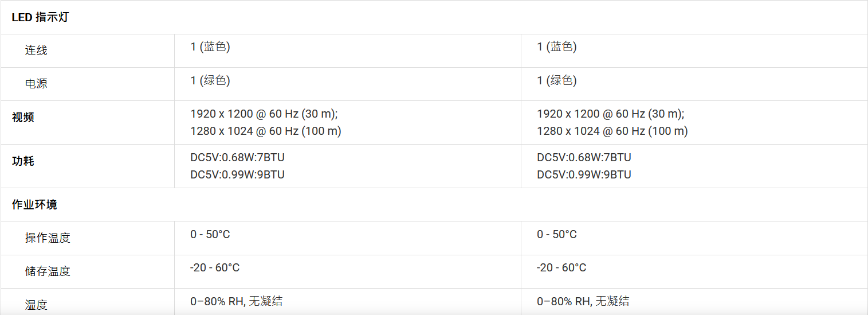
Task: Click the 操作温度 row label
Action: (48, 238)
